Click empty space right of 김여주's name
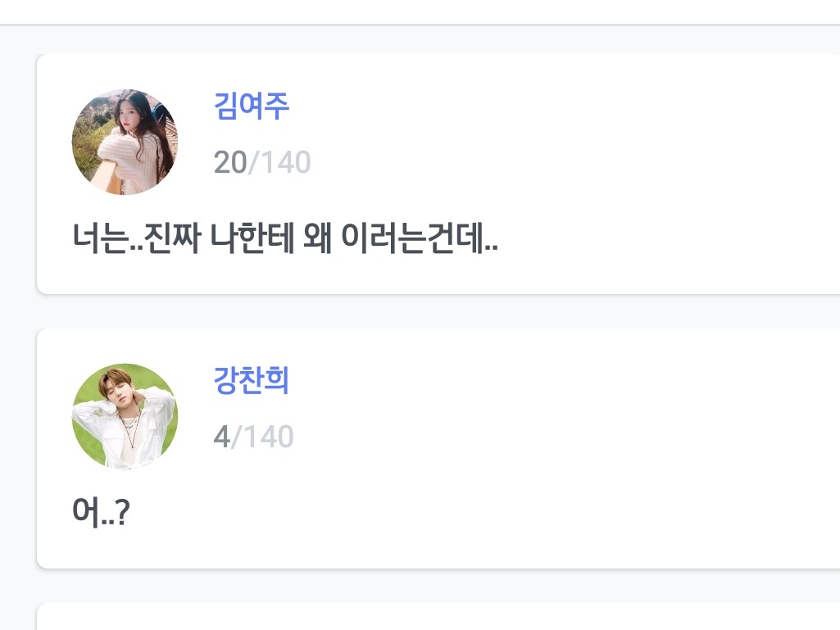The height and width of the screenshot is (630, 840). pyautogui.click(x=533, y=107)
